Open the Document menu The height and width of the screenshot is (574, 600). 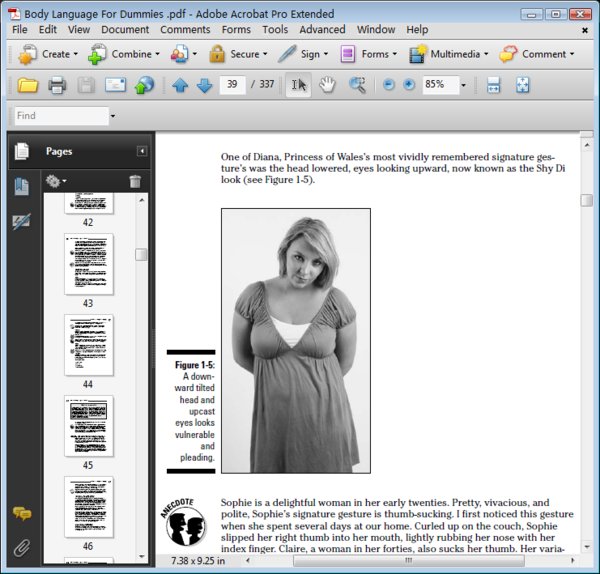(125, 29)
